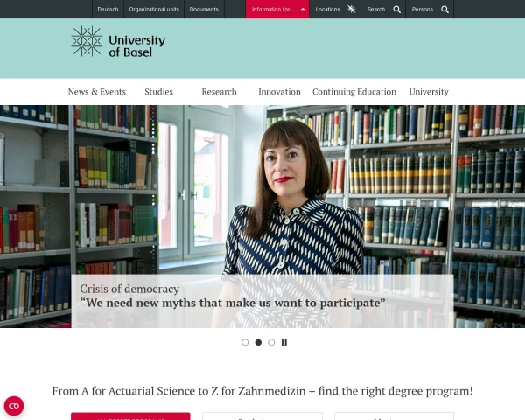Image resolution: width=525 pixels, height=420 pixels.
Task: Open the Documents link in top bar
Action: click(204, 9)
